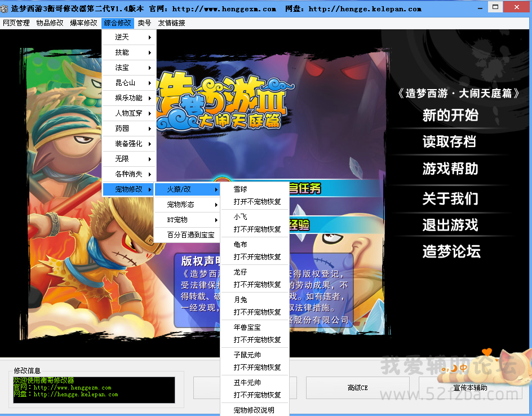Select the 火猿/改 submenu item
Image resolution: width=532 pixels, height=416 pixels.
187,189
